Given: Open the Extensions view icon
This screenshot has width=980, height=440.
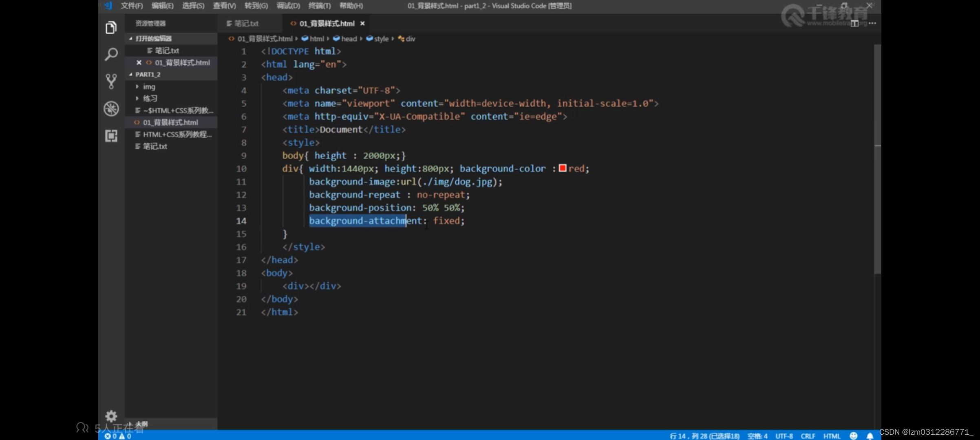Looking at the screenshot, I should pos(111,136).
